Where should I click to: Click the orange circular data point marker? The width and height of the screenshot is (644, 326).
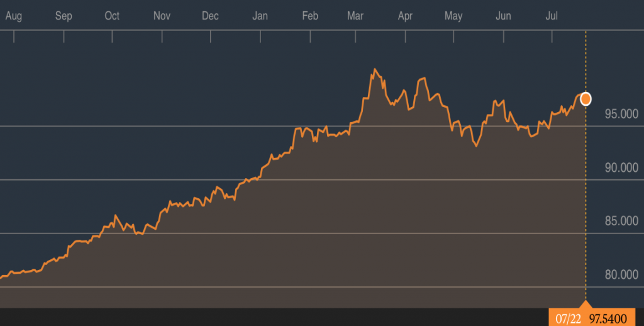[586, 99]
